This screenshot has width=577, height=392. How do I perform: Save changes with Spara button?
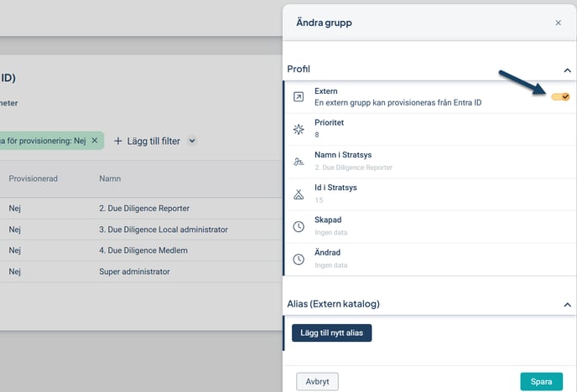click(541, 382)
